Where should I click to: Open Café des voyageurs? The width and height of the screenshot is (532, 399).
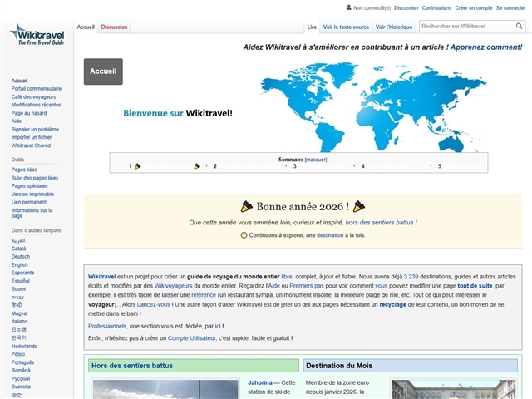coord(33,96)
